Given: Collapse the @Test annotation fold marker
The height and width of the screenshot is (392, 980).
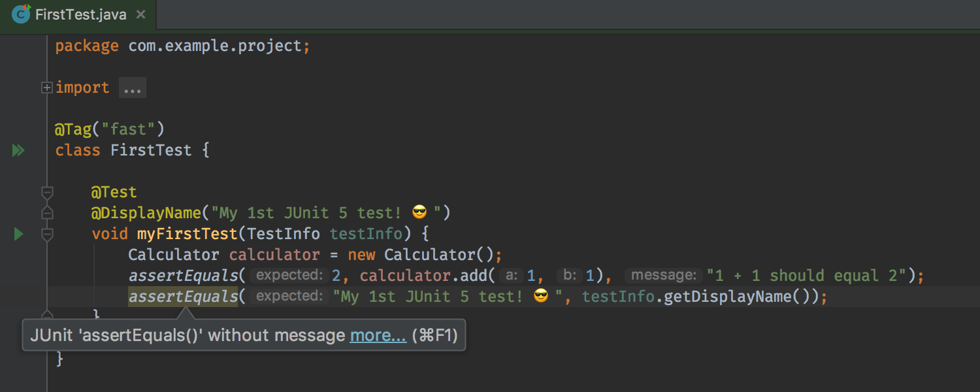Looking at the screenshot, I should [47, 192].
